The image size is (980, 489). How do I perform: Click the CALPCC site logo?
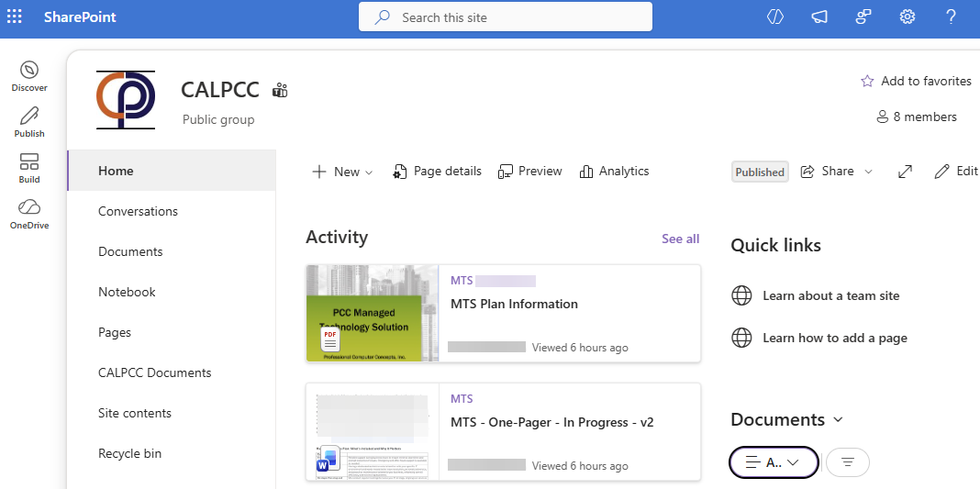(126, 100)
